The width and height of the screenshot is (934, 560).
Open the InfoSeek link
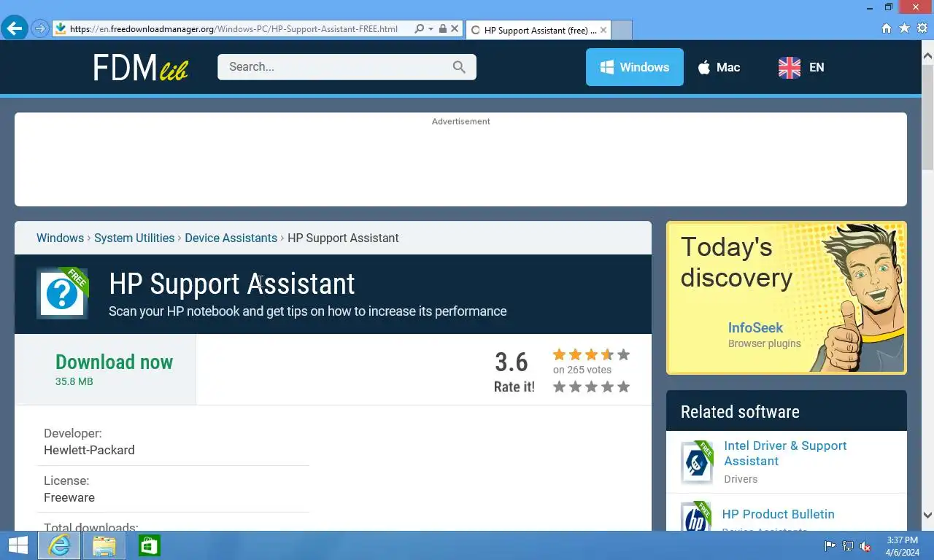click(x=755, y=328)
